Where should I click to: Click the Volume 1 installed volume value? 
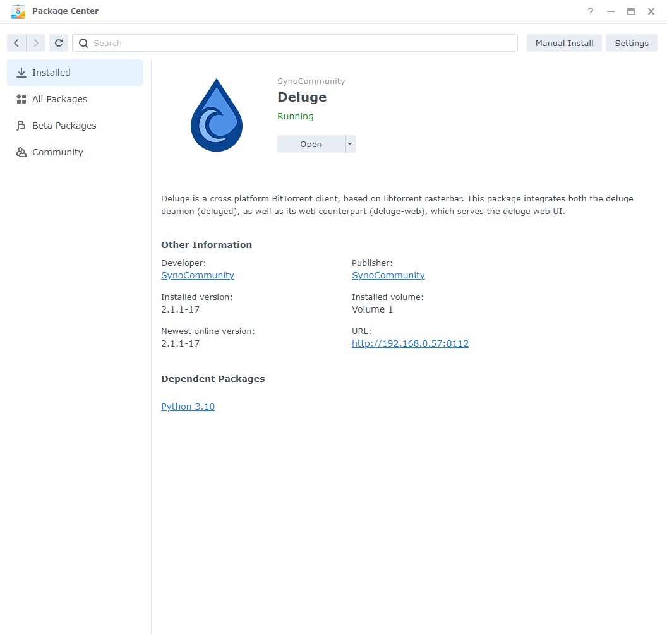click(x=372, y=309)
